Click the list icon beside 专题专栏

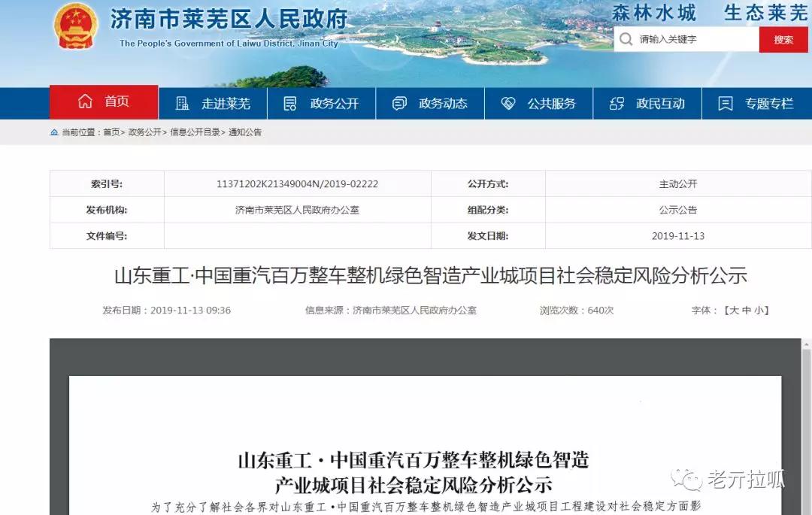[726, 104]
